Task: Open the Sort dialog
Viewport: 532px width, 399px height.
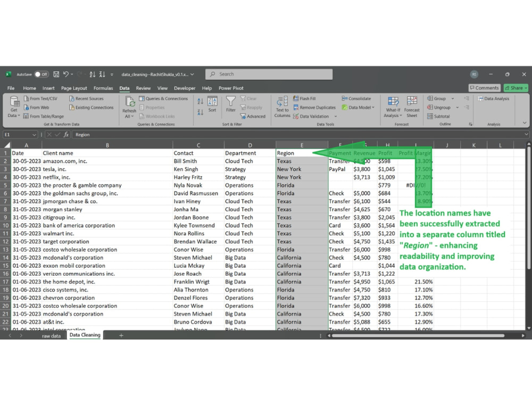Action: coord(212,104)
